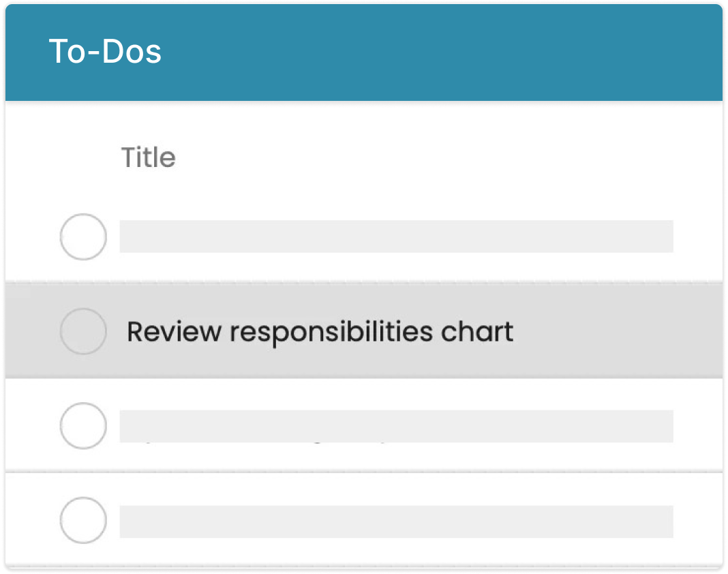Viewport: 728px width, 574px height.
Task: Toggle the bottom task's completion circle
Action: [x=83, y=520]
